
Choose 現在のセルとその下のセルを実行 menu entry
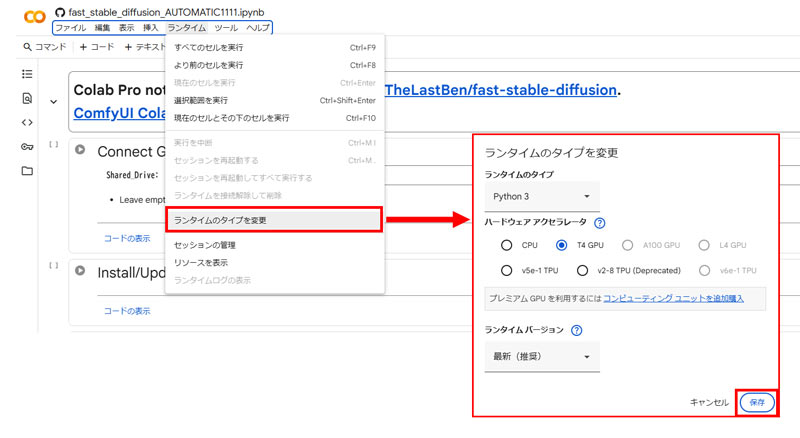[x=274, y=118]
